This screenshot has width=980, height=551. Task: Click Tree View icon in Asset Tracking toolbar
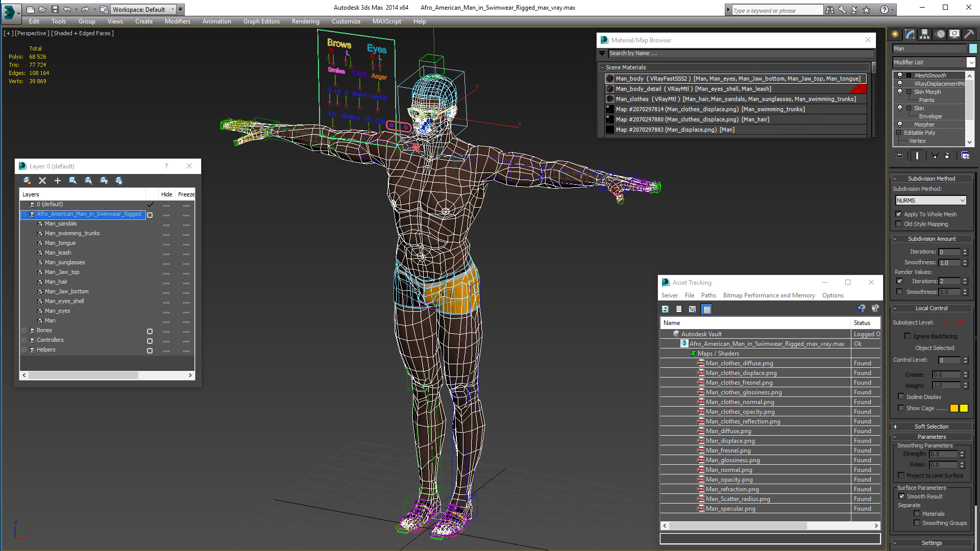(693, 309)
